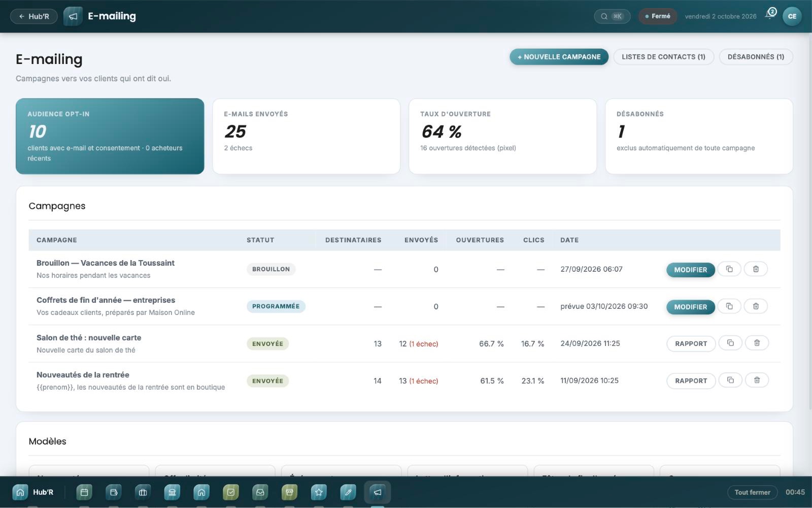This screenshot has width=812, height=508.
Task: Click the Statut column header
Action: click(x=260, y=240)
